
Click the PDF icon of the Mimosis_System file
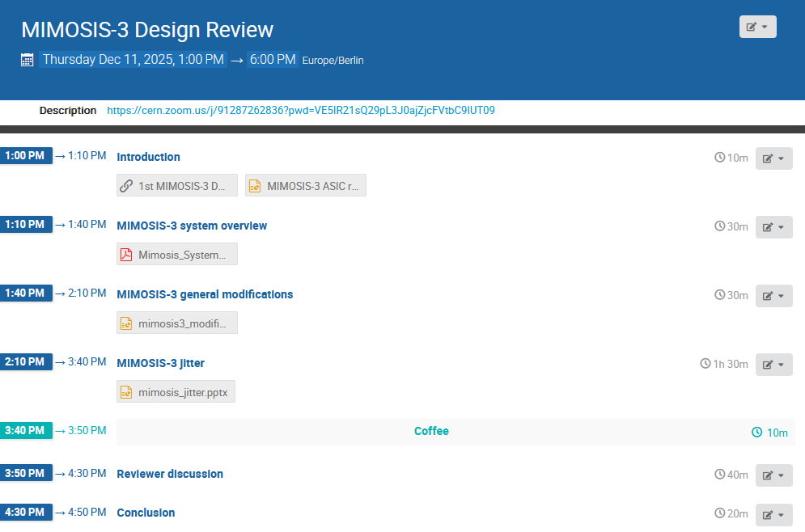[x=126, y=255]
